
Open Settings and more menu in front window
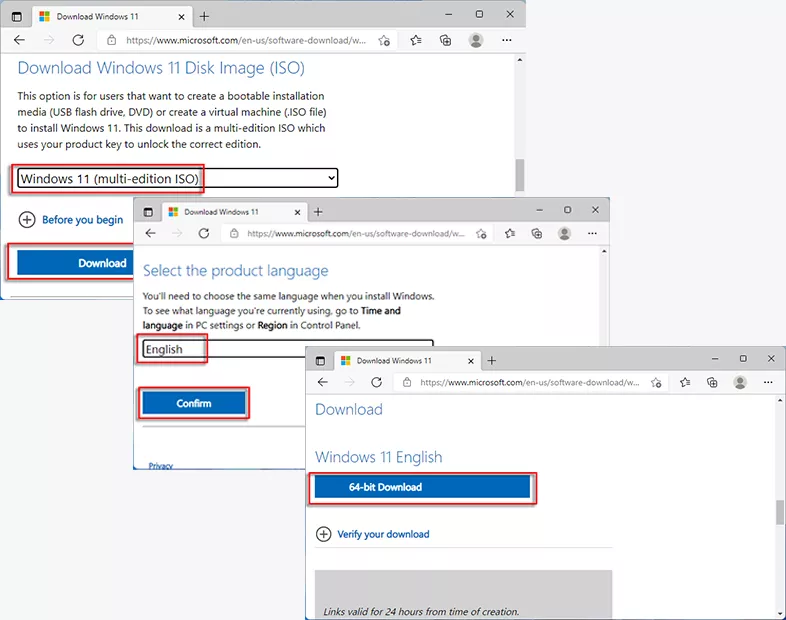[768, 382]
